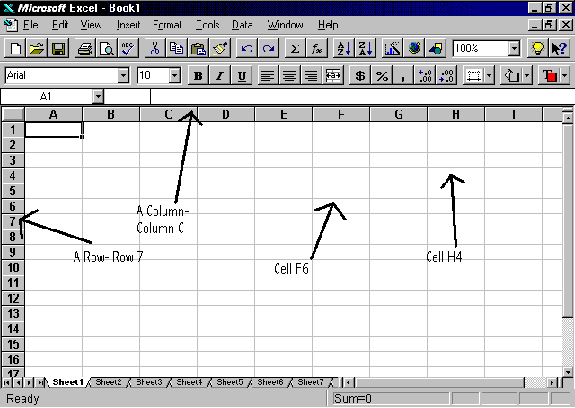The height and width of the screenshot is (408, 575).
Task: Launch the Chart Wizard icon
Action: point(392,48)
